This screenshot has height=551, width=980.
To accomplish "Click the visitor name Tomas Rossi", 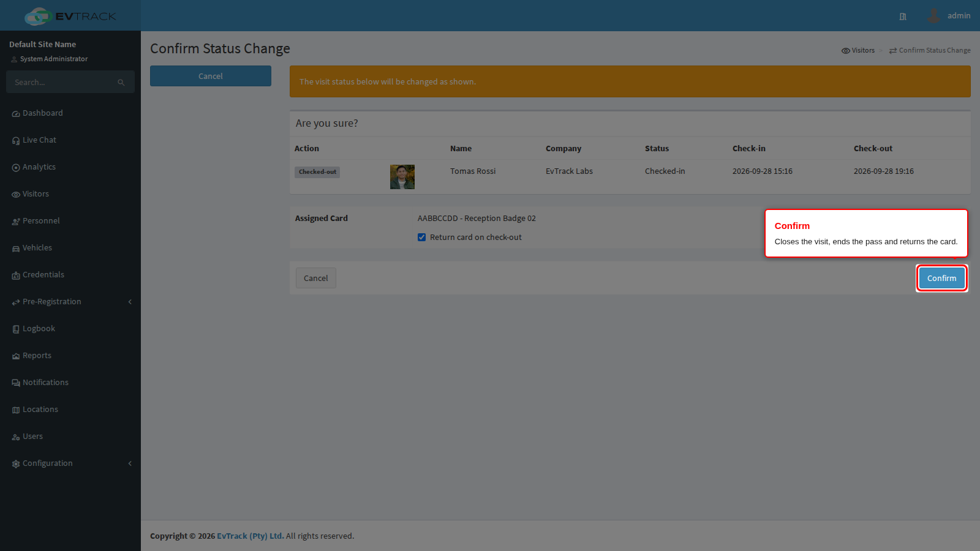I will pos(473,171).
